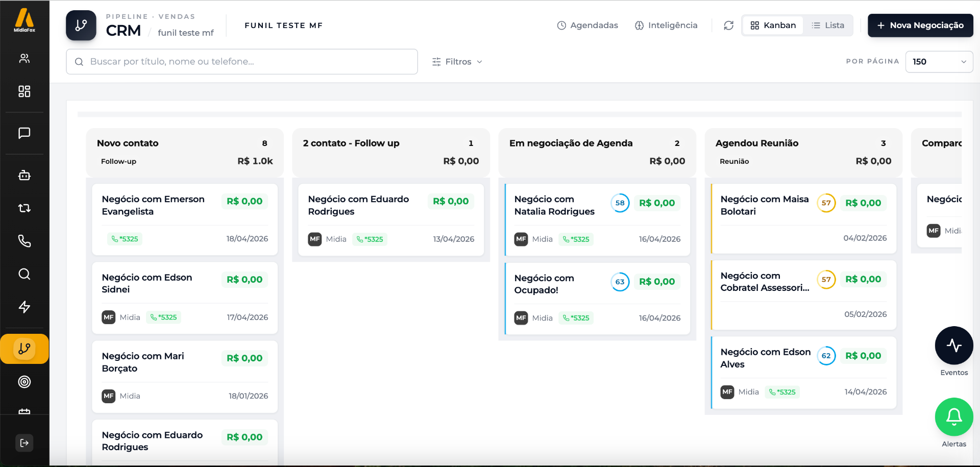Click the 2 contato - Follow up column header
Image resolution: width=980 pixels, height=467 pixels.
pos(391,152)
